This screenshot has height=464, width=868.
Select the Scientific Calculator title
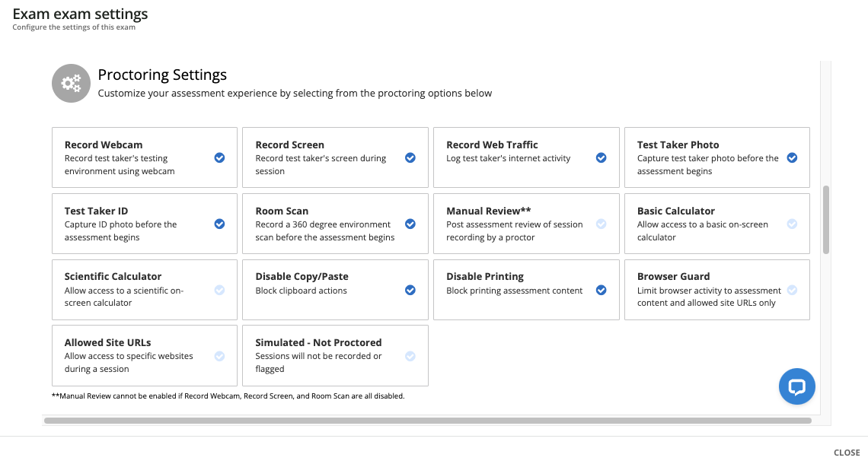pyautogui.click(x=113, y=277)
